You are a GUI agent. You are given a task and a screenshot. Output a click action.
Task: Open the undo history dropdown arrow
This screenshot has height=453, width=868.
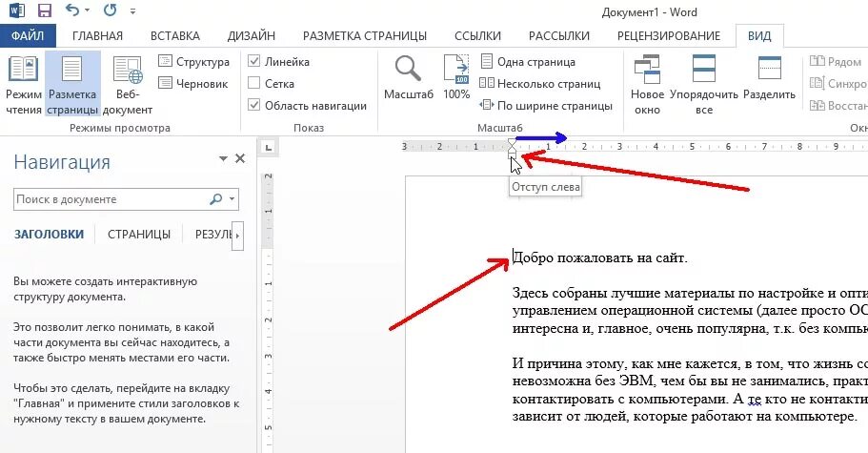(x=88, y=11)
